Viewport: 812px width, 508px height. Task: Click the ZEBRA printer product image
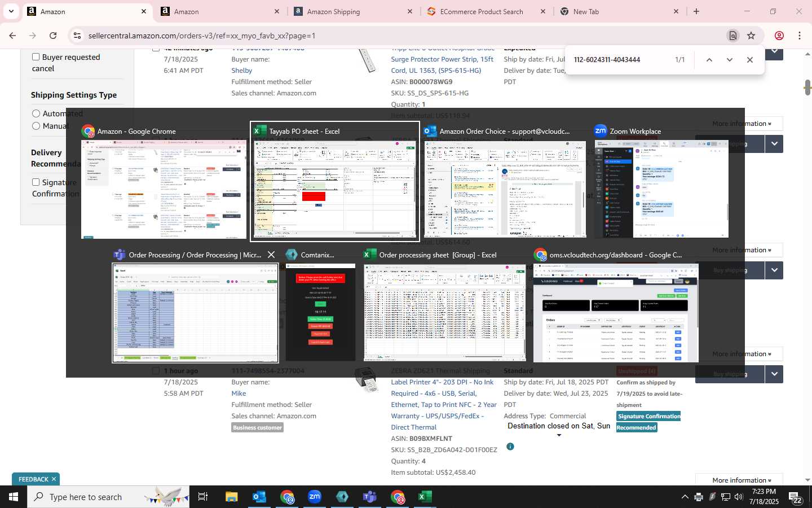coord(367,380)
